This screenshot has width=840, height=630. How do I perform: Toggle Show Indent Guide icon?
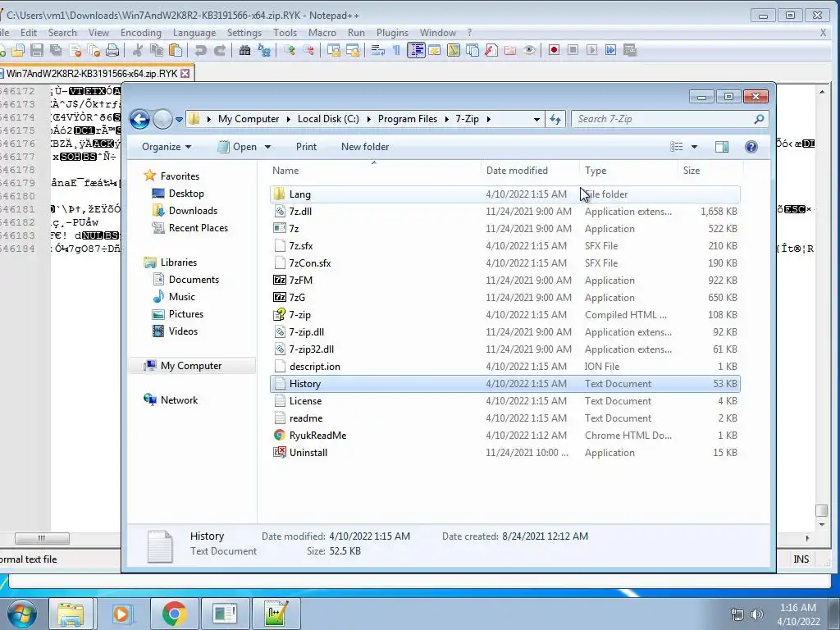pos(416,50)
